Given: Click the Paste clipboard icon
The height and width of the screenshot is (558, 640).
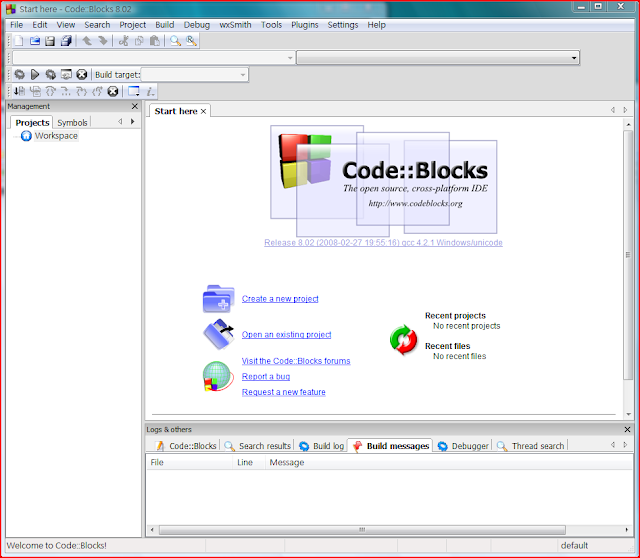Looking at the screenshot, I should point(155,41).
